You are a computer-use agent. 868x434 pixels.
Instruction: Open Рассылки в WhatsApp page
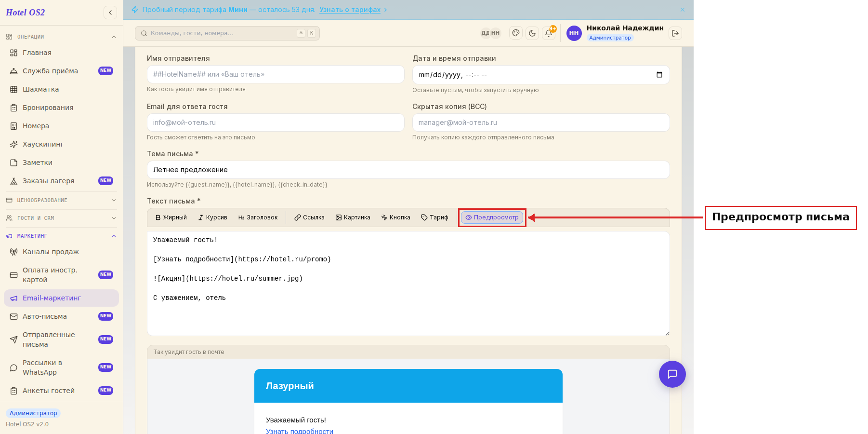pyautogui.click(x=61, y=367)
